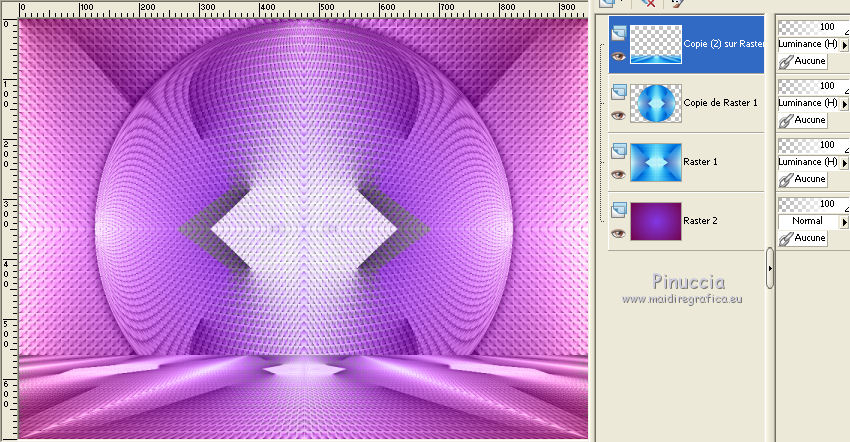Click raster layer type icon of Copie (2) sur Raster

point(619,34)
